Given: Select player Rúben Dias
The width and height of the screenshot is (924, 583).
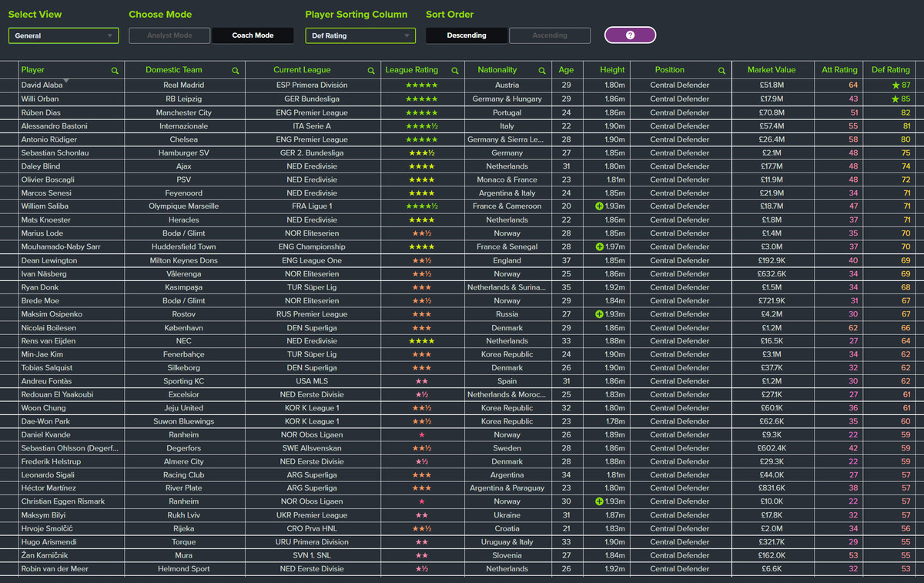Looking at the screenshot, I should (42, 112).
